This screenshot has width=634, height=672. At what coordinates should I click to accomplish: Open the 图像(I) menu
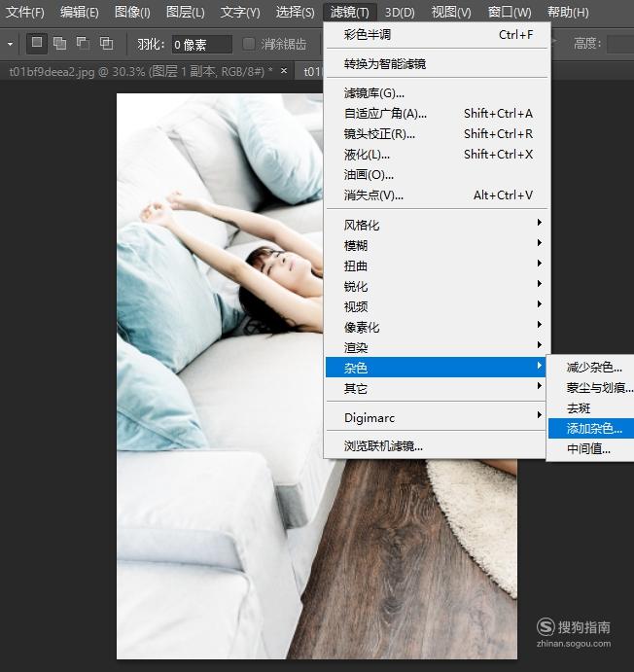[132, 12]
